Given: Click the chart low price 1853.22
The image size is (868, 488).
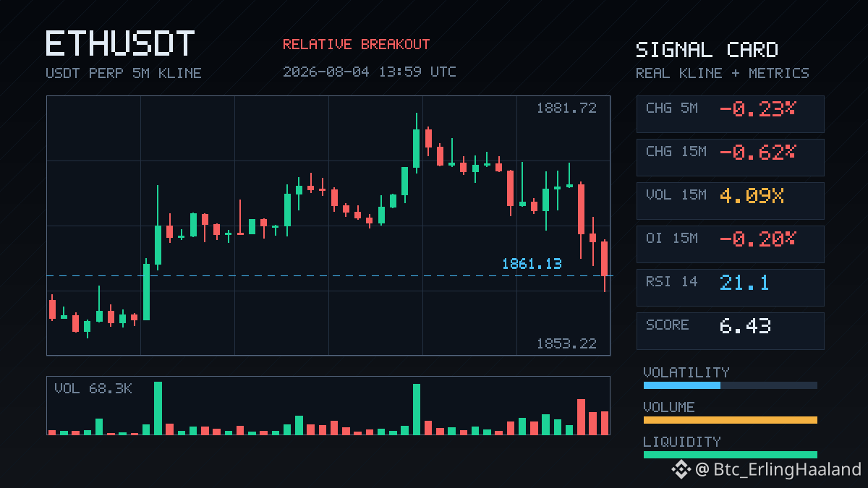Looking at the screenshot, I should pyautogui.click(x=566, y=343).
